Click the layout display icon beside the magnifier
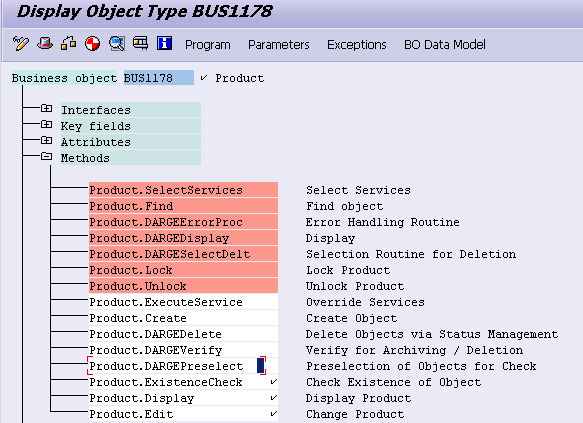This screenshot has width=583, height=423. tap(140, 44)
